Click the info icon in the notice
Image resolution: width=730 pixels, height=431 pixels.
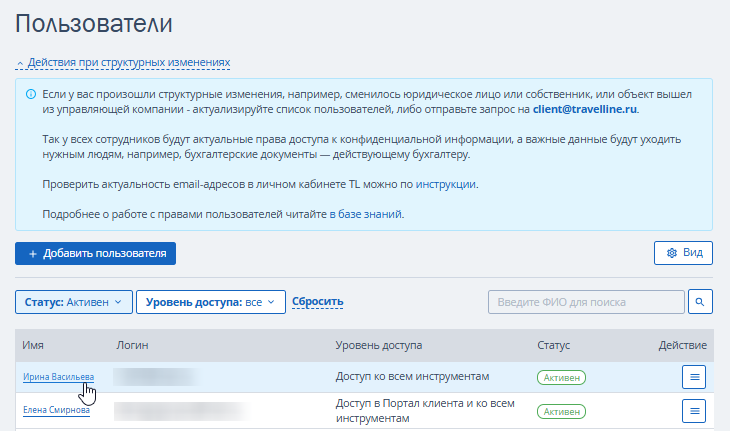point(31,94)
